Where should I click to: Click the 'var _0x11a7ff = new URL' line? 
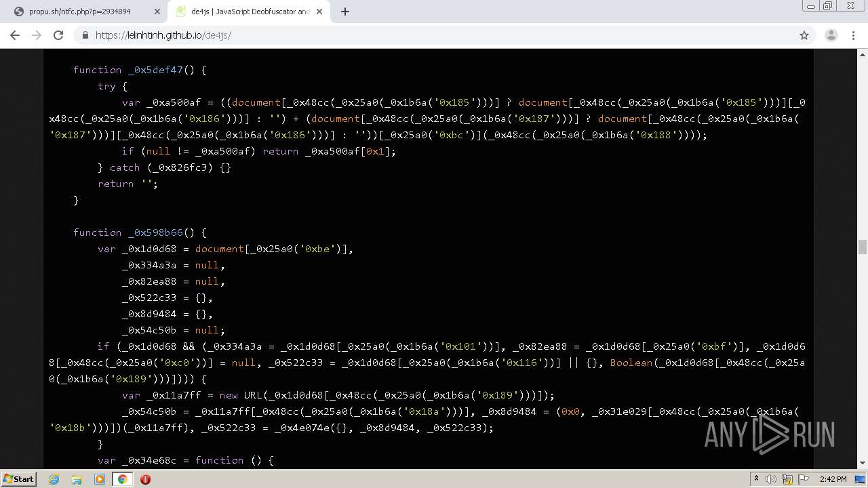(x=338, y=395)
